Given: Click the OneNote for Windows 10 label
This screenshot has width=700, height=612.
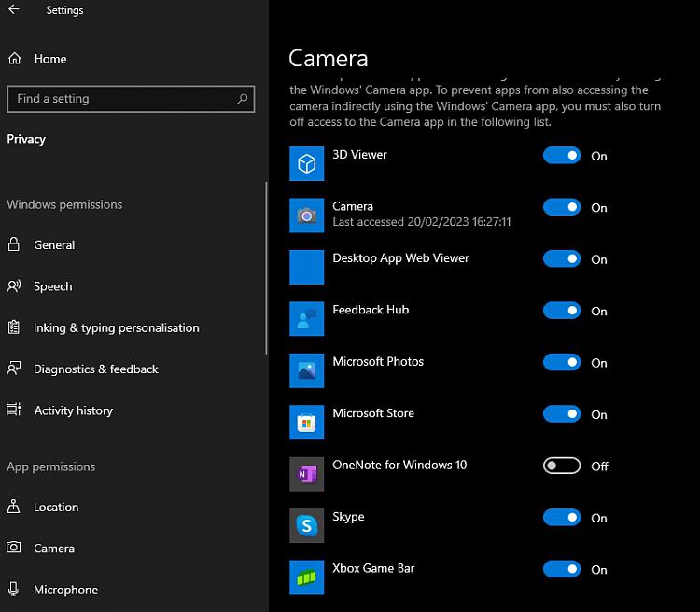Looking at the screenshot, I should pyautogui.click(x=399, y=466).
